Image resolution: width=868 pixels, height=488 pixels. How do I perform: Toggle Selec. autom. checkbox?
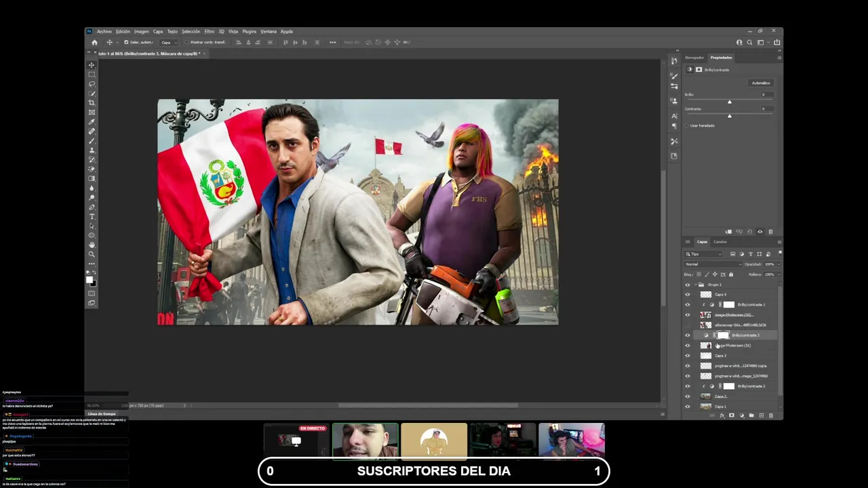[x=126, y=42]
